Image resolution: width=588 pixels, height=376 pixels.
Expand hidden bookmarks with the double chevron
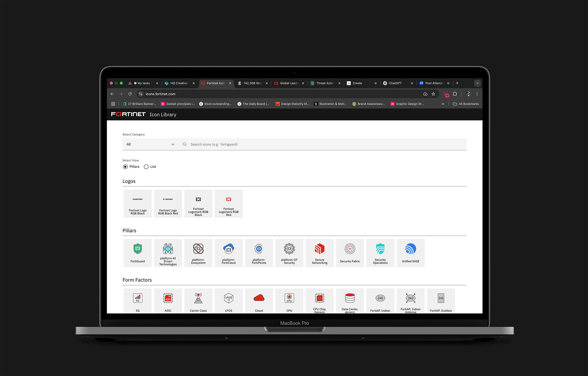click(443, 104)
